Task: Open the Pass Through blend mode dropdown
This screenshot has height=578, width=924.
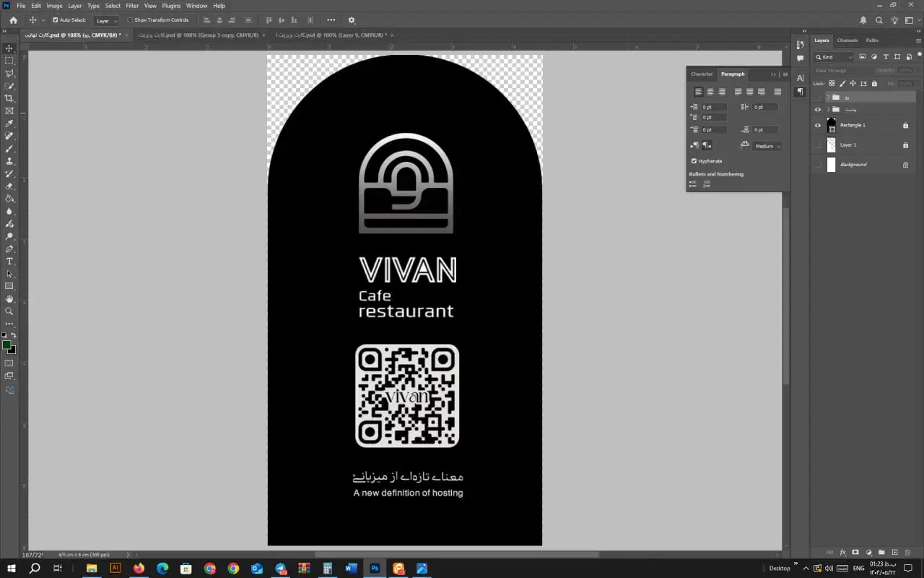Action: [842, 70]
